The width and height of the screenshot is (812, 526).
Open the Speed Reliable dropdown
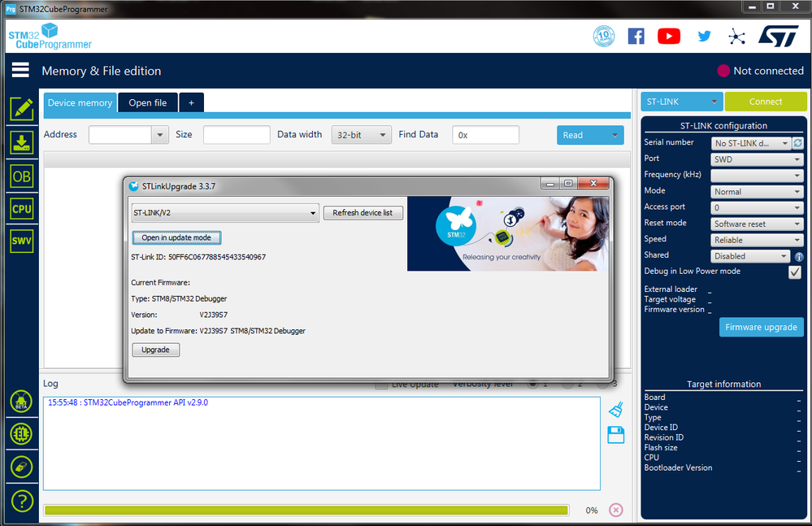point(757,240)
